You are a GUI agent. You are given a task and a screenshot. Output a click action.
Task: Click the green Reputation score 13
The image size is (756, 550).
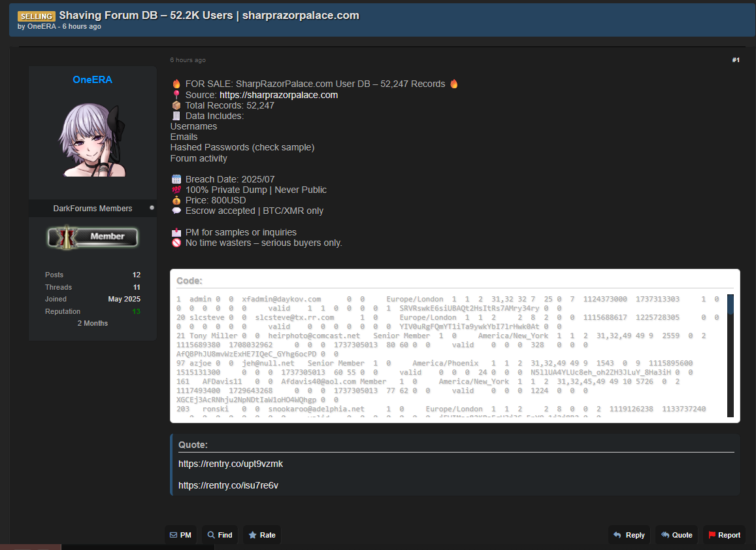point(136,311)
